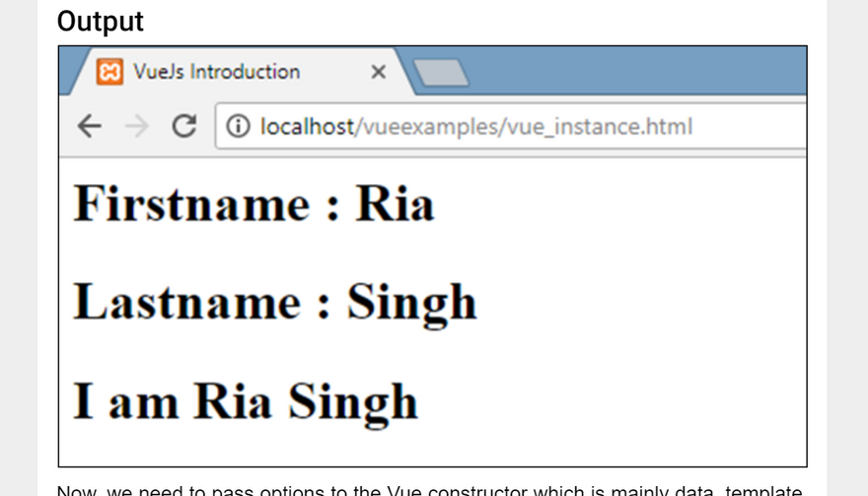Click the word localhost in the URL

point(306,126)
